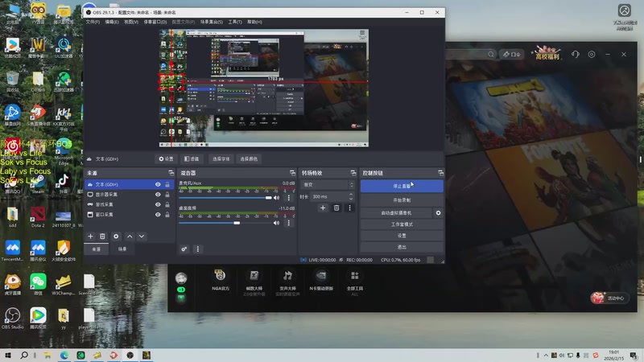Toggle lock on window capture source
Screen dimensions: 644x362
point(167,215)
